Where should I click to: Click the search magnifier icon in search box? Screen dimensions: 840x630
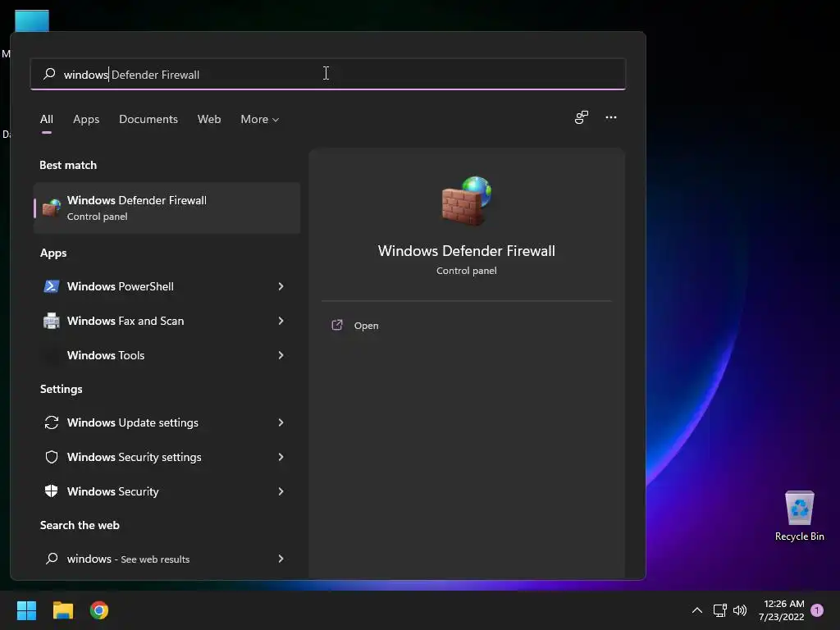(x=49, y=74)
